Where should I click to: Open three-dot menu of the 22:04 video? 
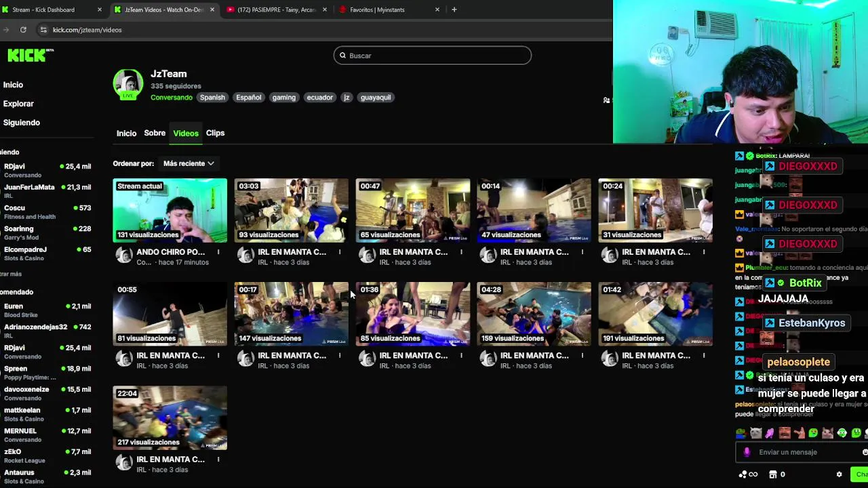point(218,460)
